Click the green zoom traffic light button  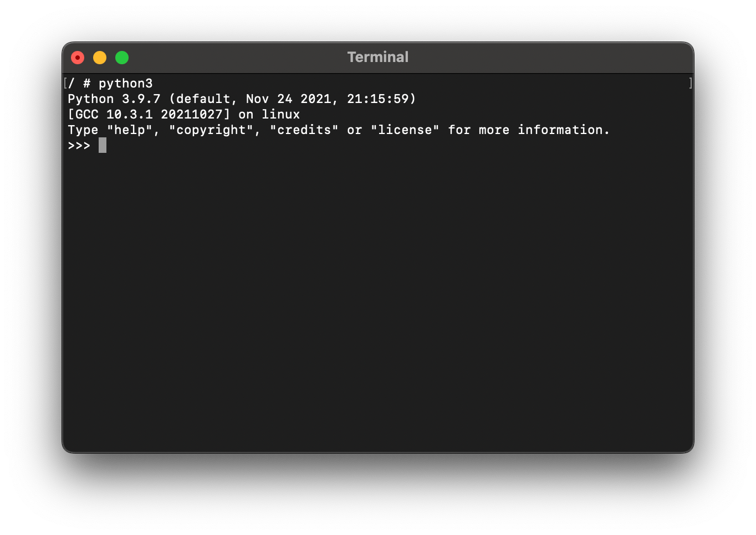point(121,57)
